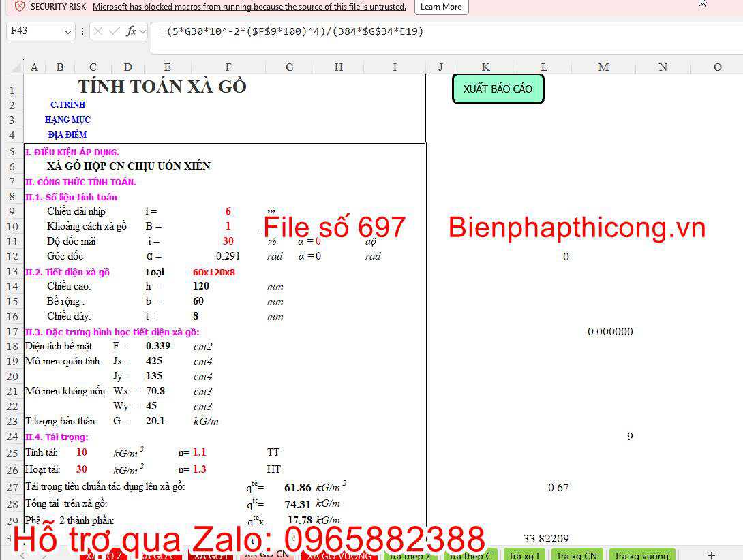Select the tra xg vuông sheet tab
The height and width of the screenshot is (560, 743).
pyautogui.click(x=641, y=555)
